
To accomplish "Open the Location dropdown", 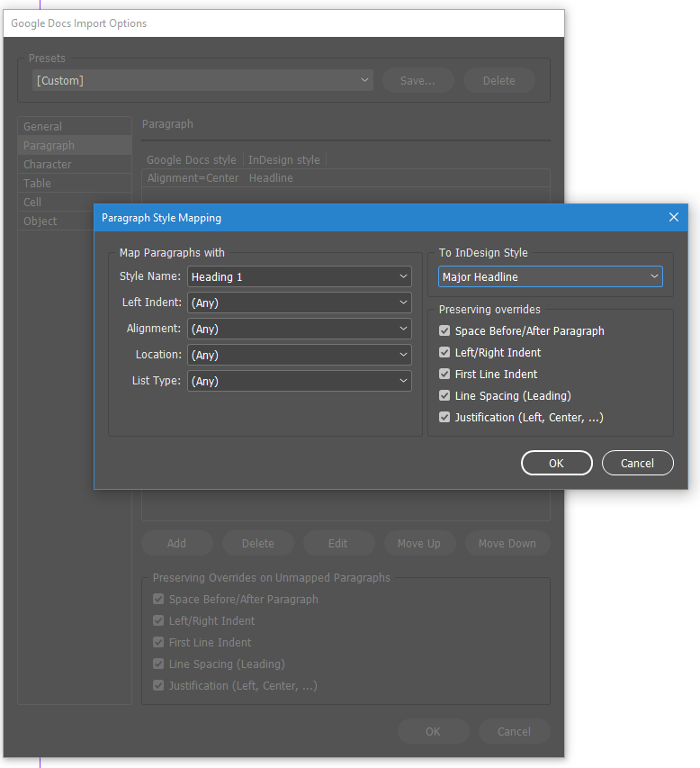I will pyautogui.click(x=299, y=355).
